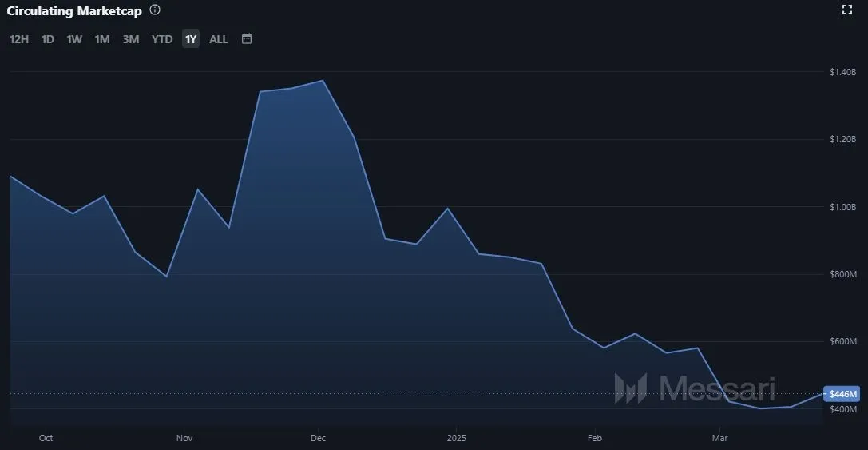Click the Messari watermark text

[717, 388]
